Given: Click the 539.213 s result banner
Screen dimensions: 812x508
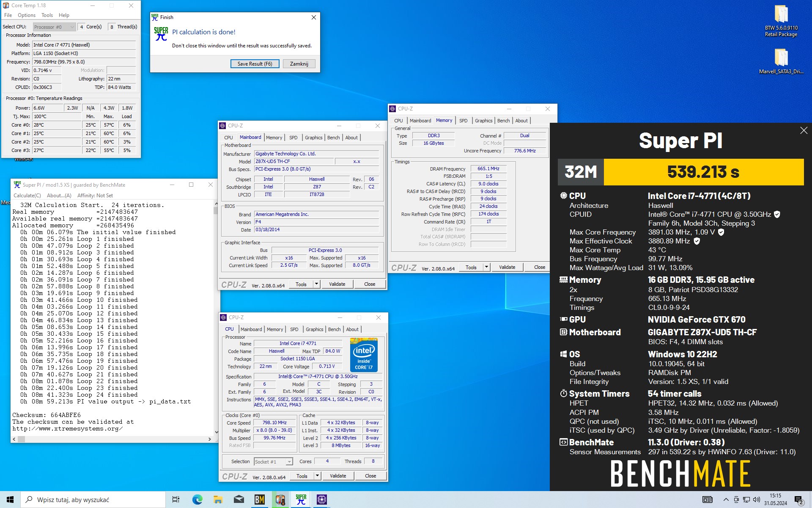Looking at the screenshot, I should coord(703,172).
